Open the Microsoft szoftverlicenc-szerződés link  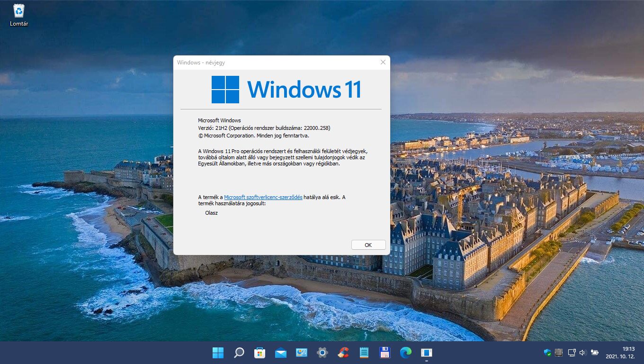pyautogui.click(x=263, y=197)
